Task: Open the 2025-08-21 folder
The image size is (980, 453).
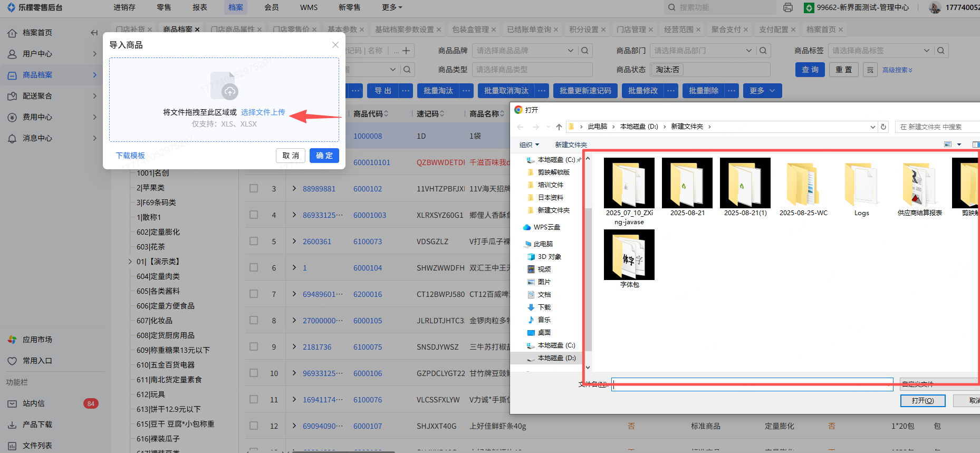Action: (x=687, y=187)
